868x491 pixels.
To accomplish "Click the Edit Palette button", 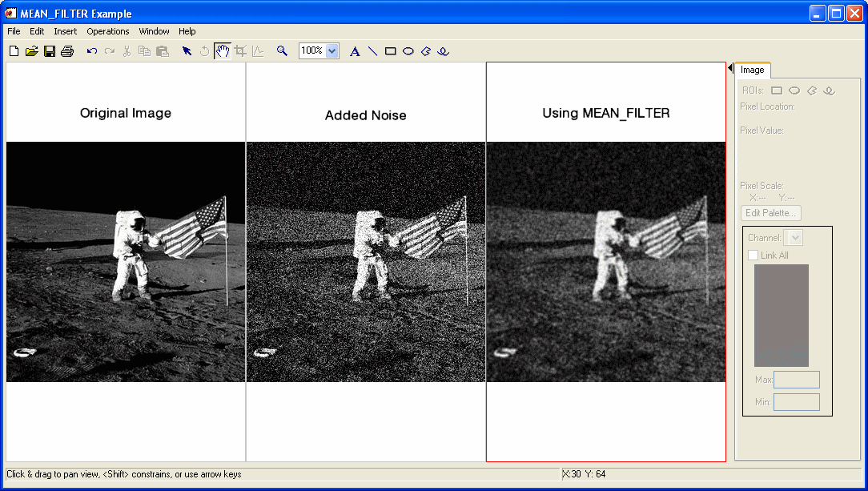I will (x=770, y=213).
